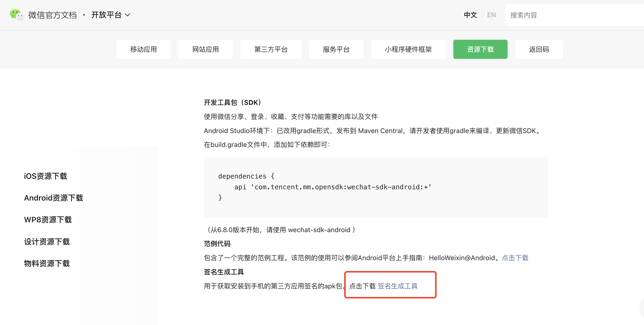
Task: Open the 网站应用 tab
Action: pos(205,49)
